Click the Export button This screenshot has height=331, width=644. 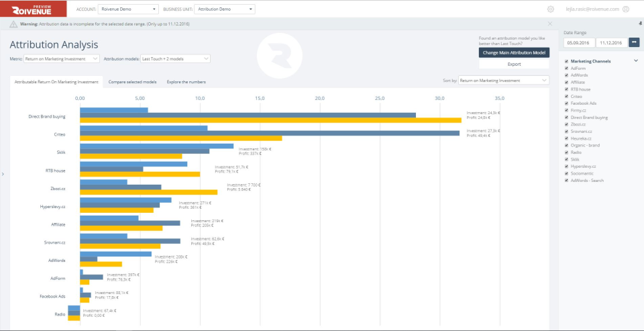click(x=514, y=64)
